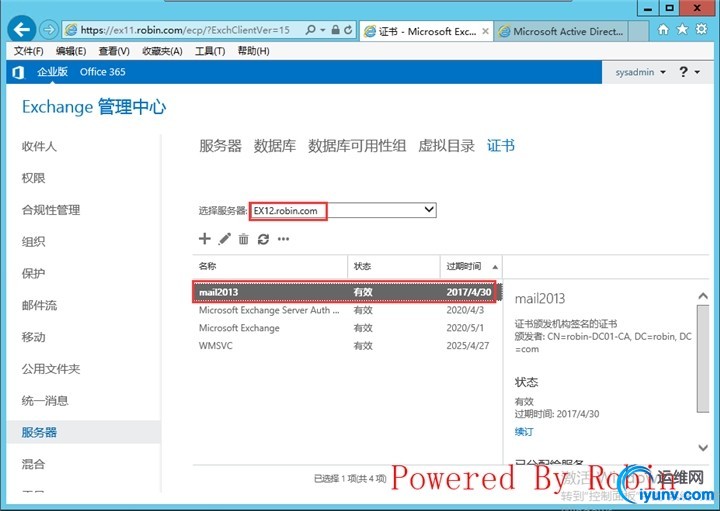Click the refresh certificates list icon
Viewport: 720px width, 511px height.
pyautogui.click(x=263, y=239)
